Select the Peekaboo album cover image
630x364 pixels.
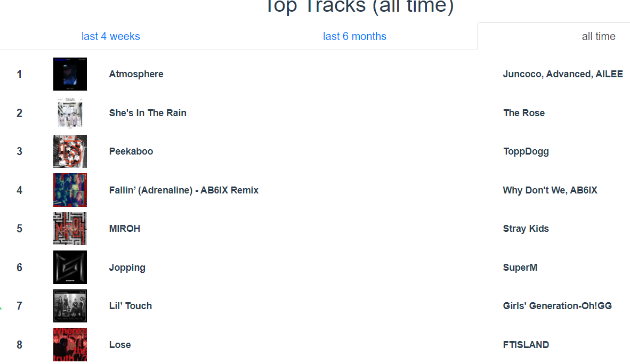[x=70, y=151]
